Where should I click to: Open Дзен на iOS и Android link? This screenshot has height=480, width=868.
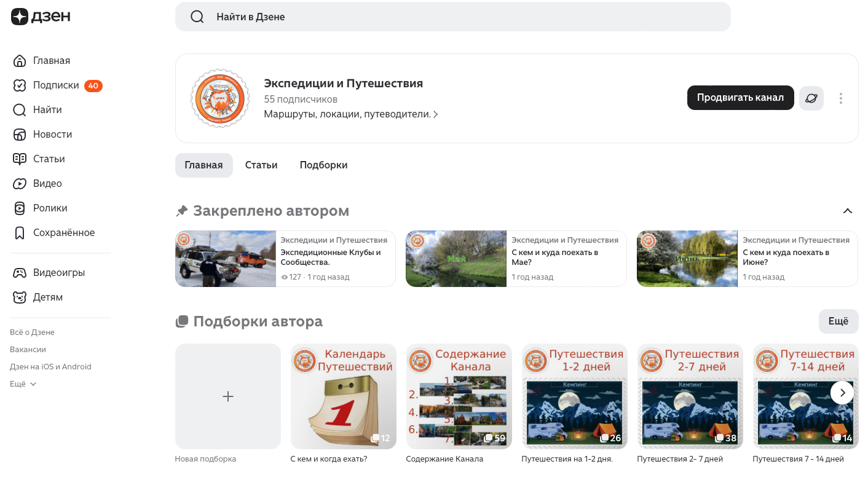(50, 366)
